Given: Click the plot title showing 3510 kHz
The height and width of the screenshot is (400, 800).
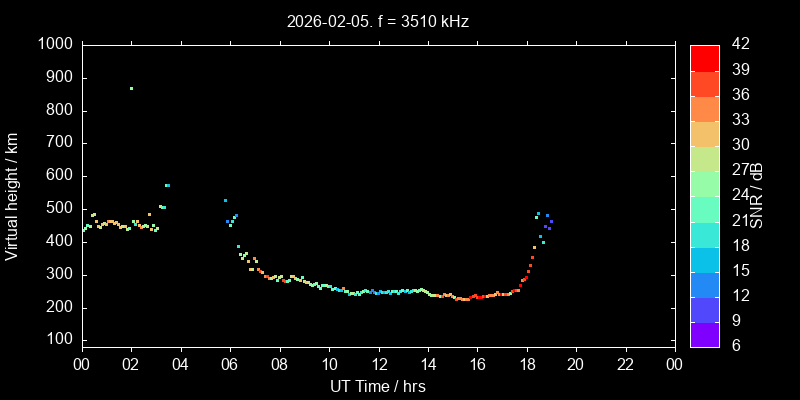Looking at the screenshot, I should coord(377,20).
